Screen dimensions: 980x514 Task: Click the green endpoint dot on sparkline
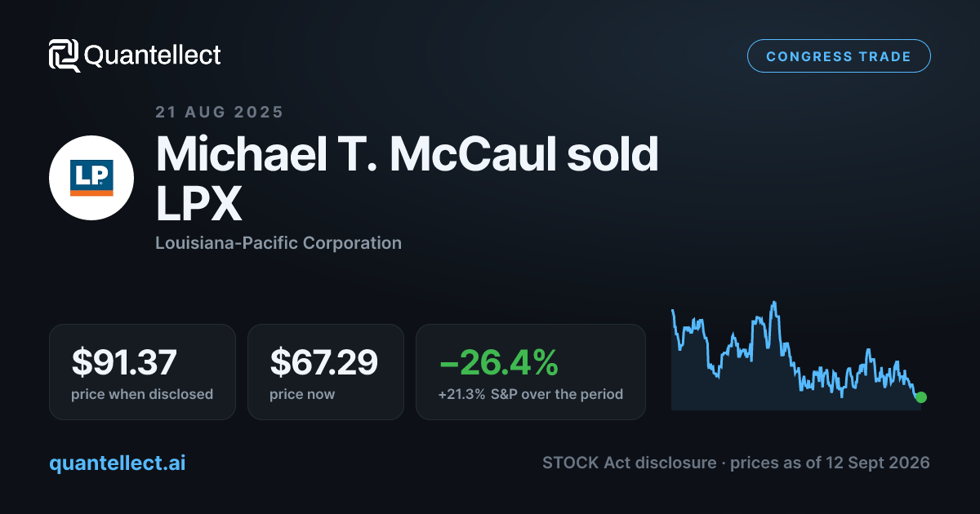pos(921,397)
